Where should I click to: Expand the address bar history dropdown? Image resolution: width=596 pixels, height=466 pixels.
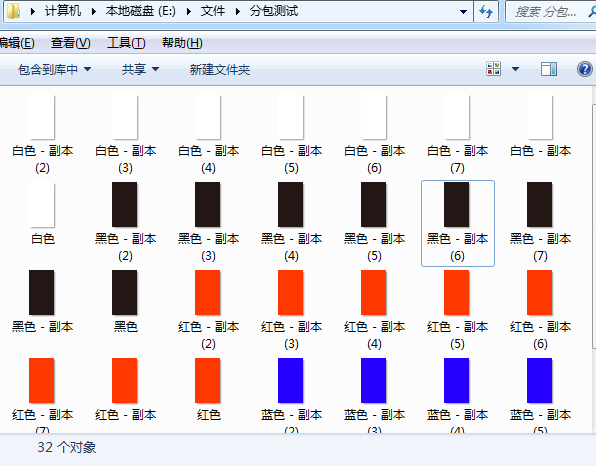[463, 12]
